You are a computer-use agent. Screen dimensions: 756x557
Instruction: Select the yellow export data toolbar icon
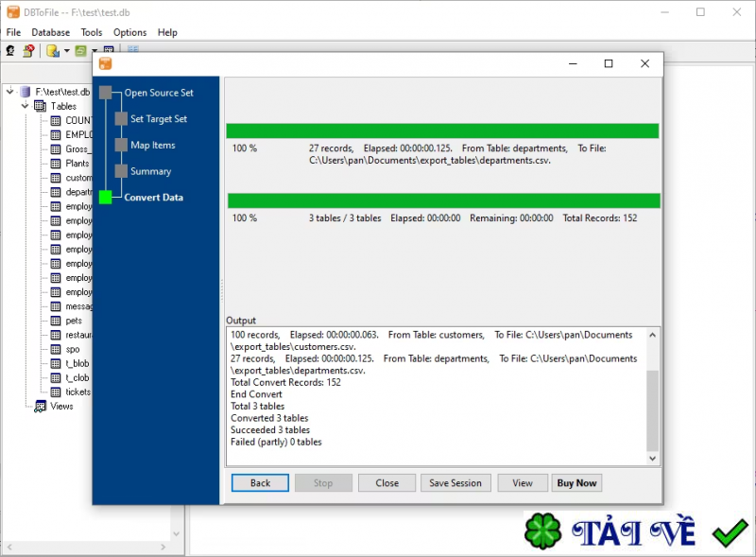tap(51, 49)
